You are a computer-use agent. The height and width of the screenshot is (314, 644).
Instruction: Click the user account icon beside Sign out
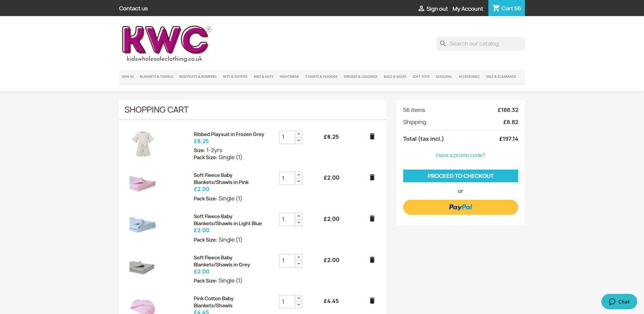pos(421,8)
